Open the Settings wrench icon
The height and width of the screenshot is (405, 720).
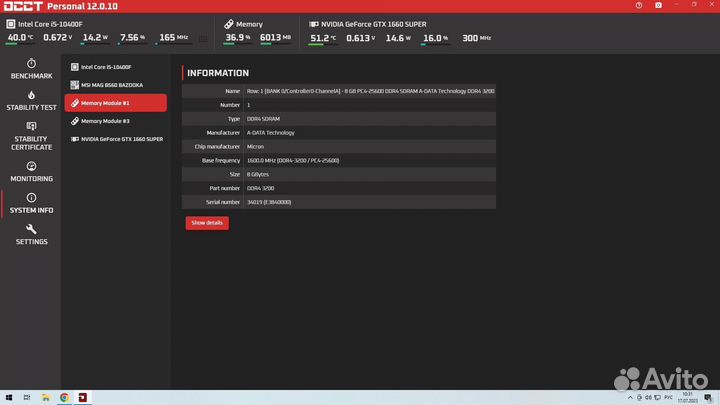[31, 229]
